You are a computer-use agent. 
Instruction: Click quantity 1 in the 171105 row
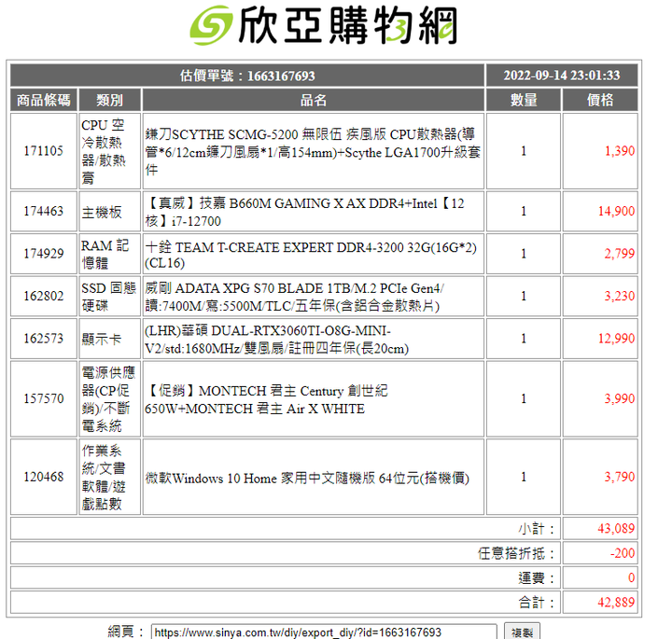[524, 151]
